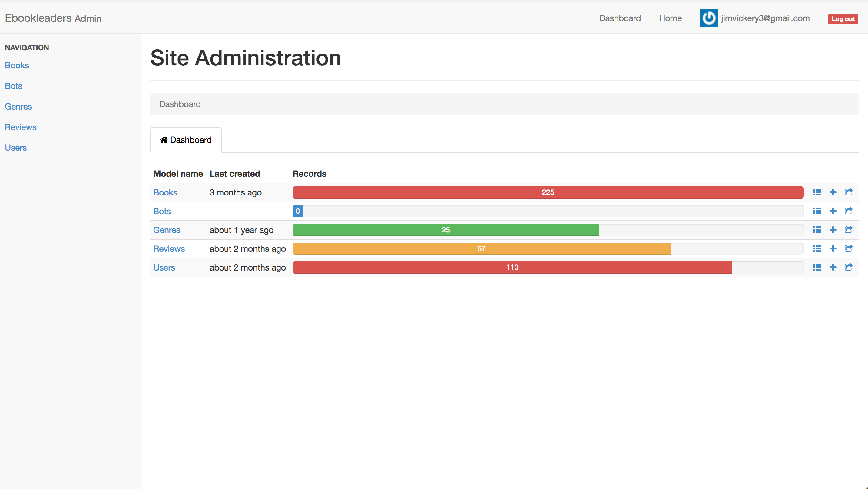Screen dimensions: 868x489
Task: Select Reviews in the left navigation
Action: pyautogui.click(x=21, y=127)
